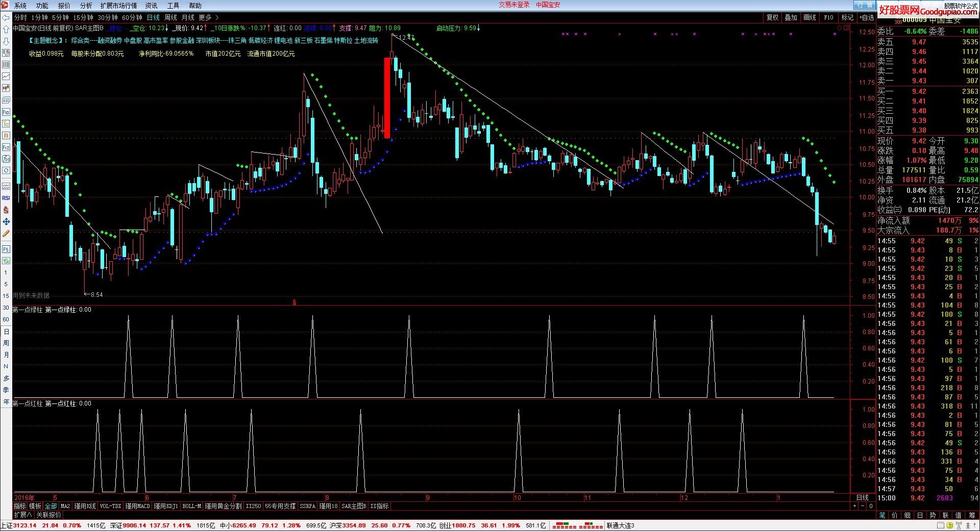Switch to 周线 weekly chart tab
This screenshot has width=980, height=531.
coord(170,17)
